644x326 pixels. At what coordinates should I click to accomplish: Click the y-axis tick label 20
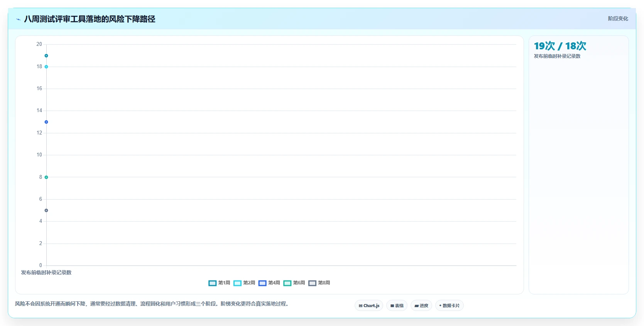tap(39, 44)
